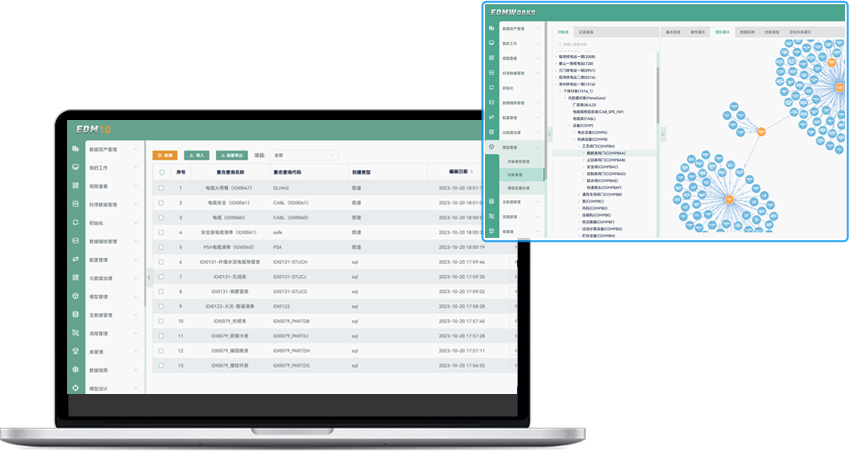Open 对象管理 submenu item in EDMWorks sidebar

tap(515, 175)
